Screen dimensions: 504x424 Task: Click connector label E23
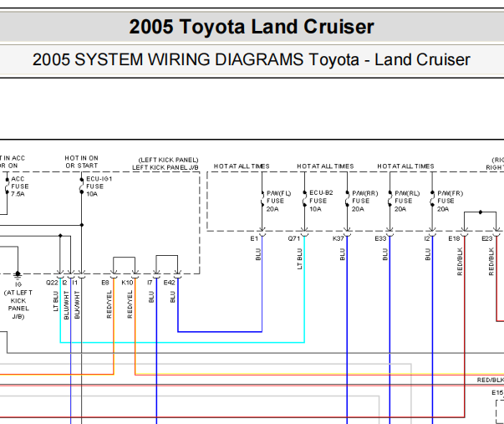pyautogui.click(x=487, y=238)
